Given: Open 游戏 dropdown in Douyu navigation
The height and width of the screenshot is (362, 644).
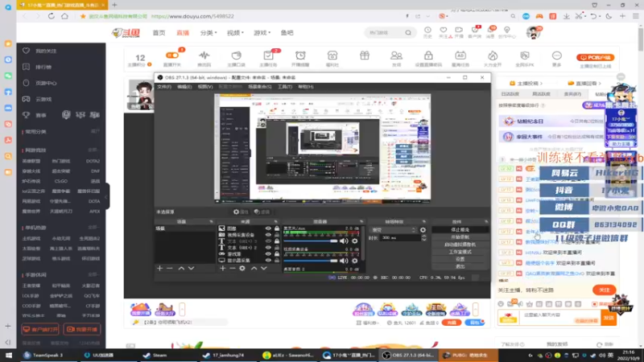Looking at the screenshot, I should click(262, 32).
